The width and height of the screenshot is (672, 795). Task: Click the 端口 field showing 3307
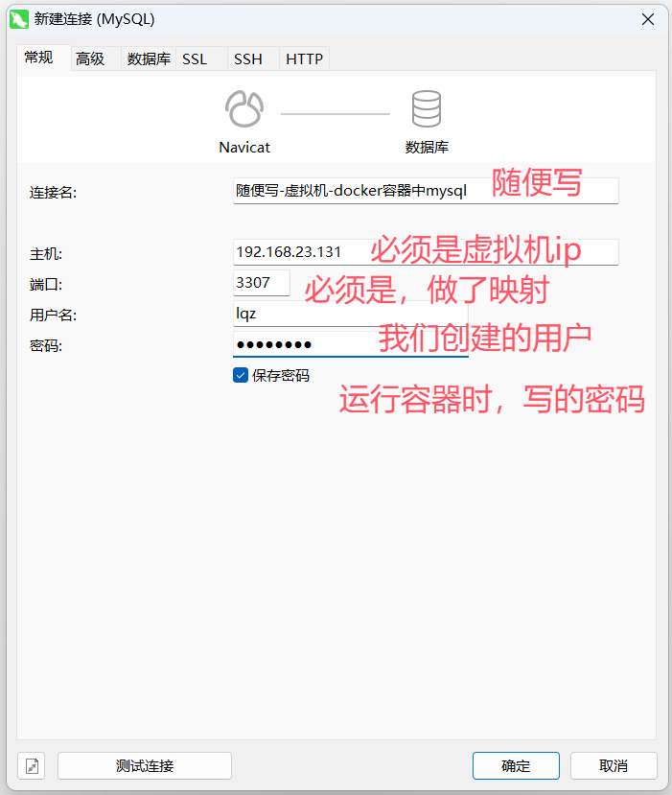click(262, 282)
